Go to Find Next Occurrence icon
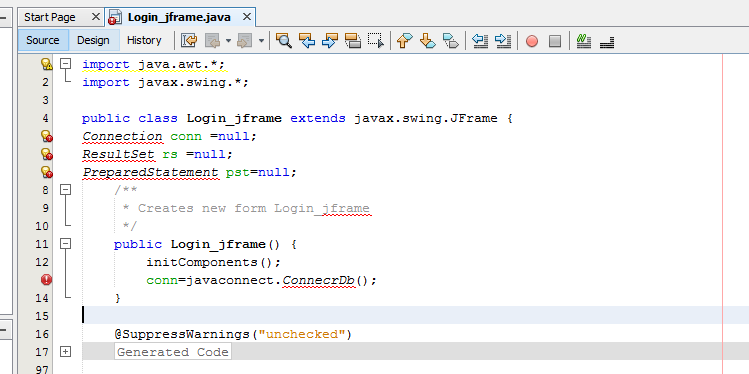This screenshot has height=374, width=749. click(x=330, y=41)
